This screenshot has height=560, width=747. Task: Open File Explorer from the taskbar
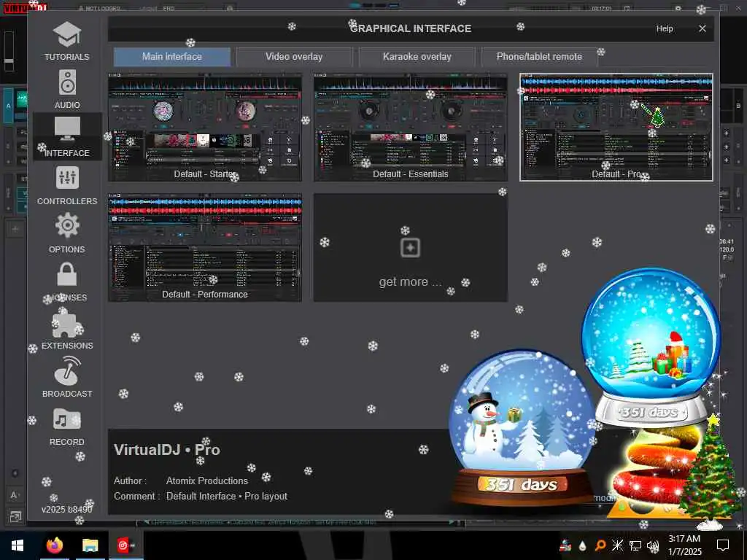click(90, 545)
